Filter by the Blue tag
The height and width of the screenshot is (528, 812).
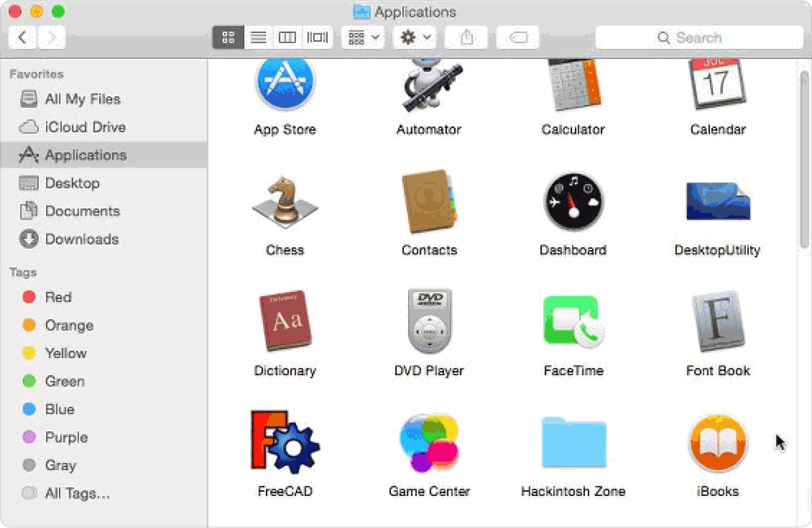pos(103,409)
